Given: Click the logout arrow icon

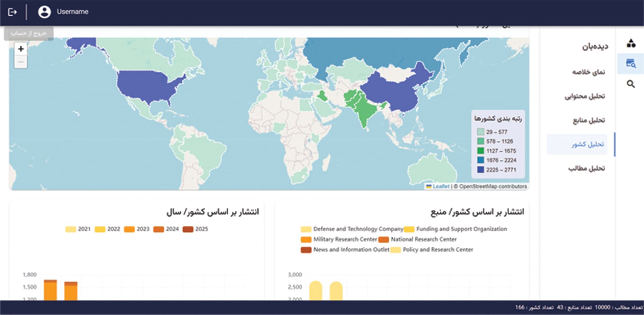Looking at the screenshot, I should coord(12,12).
